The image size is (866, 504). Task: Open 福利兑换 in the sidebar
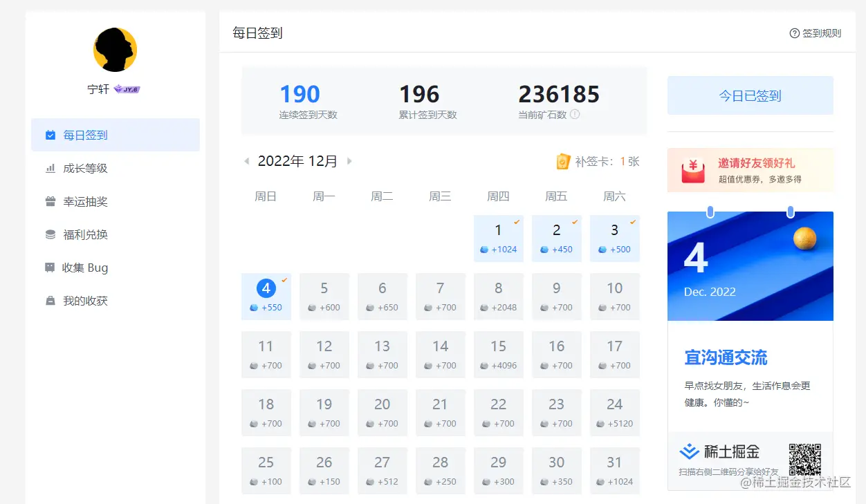116,234
